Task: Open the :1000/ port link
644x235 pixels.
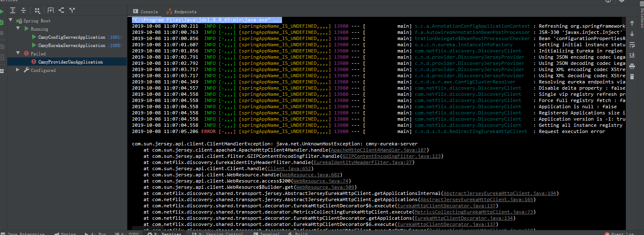Action: 115,45
